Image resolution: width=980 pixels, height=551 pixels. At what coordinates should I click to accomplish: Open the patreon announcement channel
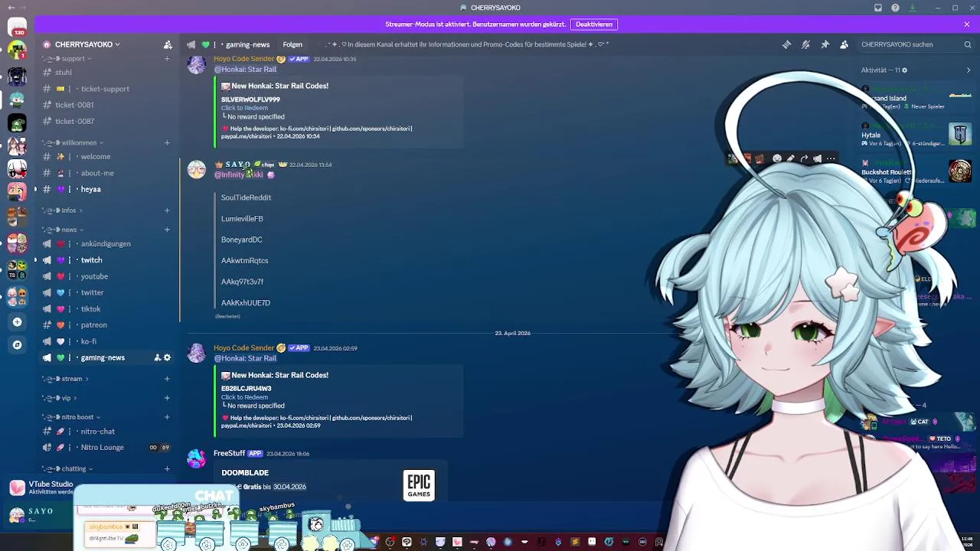coord(107,325)
